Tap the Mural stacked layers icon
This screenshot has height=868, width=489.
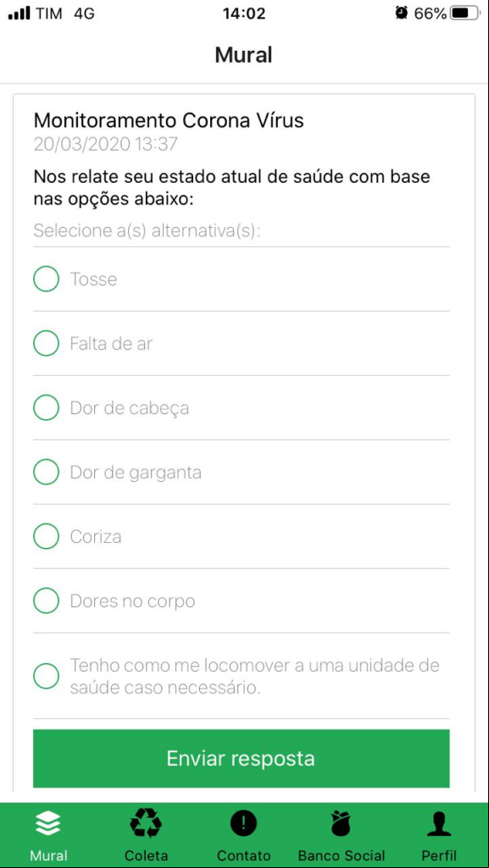coord(49,825)
